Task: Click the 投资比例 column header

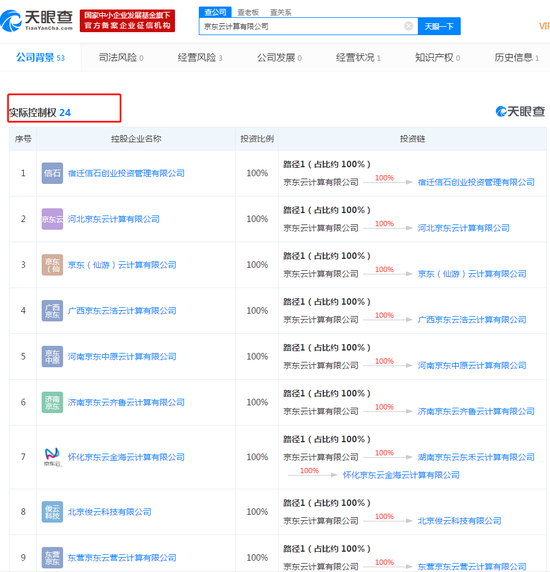Action: coord(257,139)
